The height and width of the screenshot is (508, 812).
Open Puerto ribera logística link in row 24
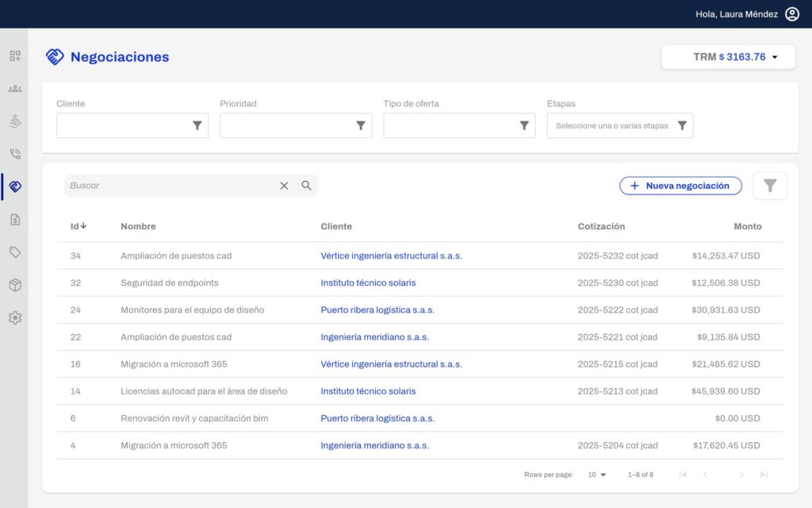pyautogui.click(x=377, y=310)
